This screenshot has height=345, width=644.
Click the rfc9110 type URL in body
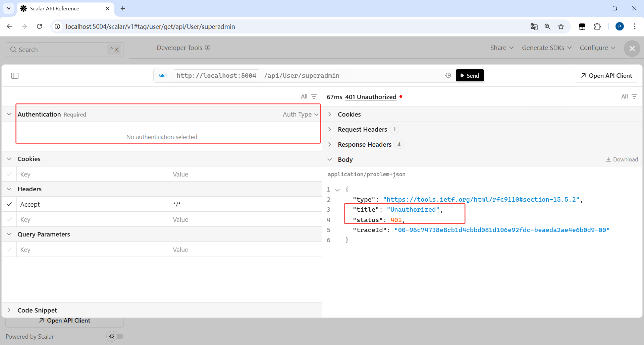(x=481, y=199)
